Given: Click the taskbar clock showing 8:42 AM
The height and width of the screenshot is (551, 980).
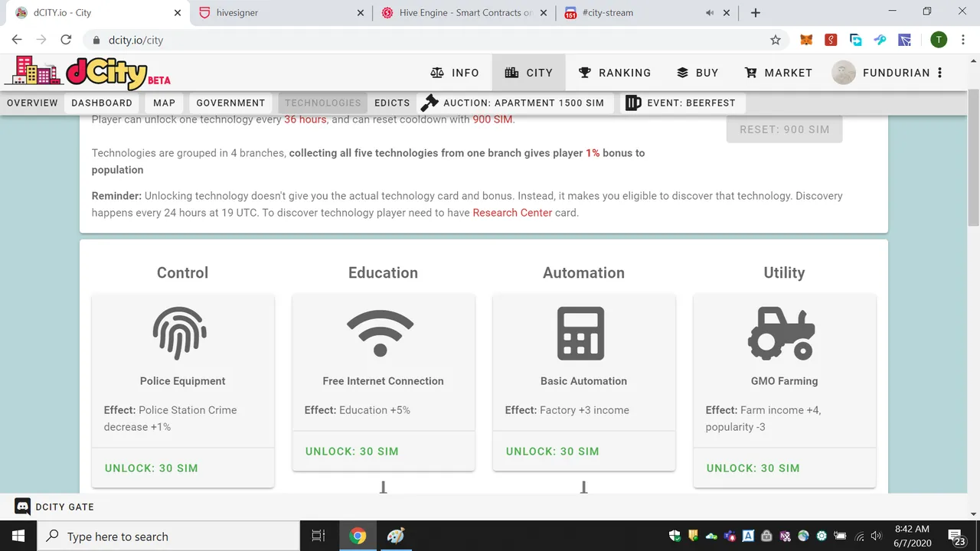Looking at the screenshot, I should coord(912,536).
